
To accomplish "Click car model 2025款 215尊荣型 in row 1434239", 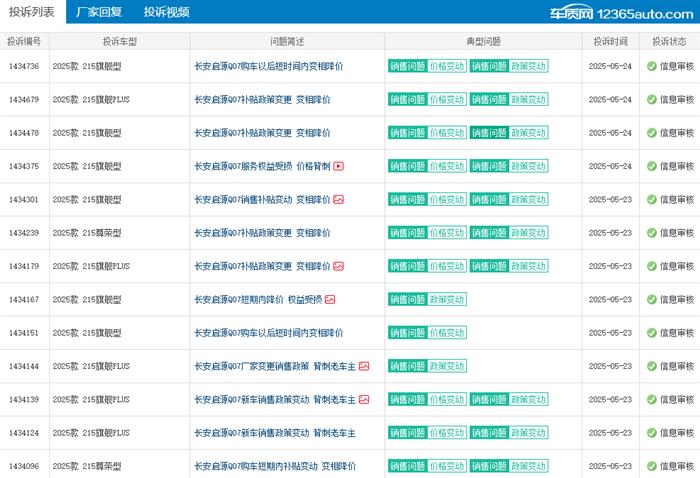I will click(87, 233).
